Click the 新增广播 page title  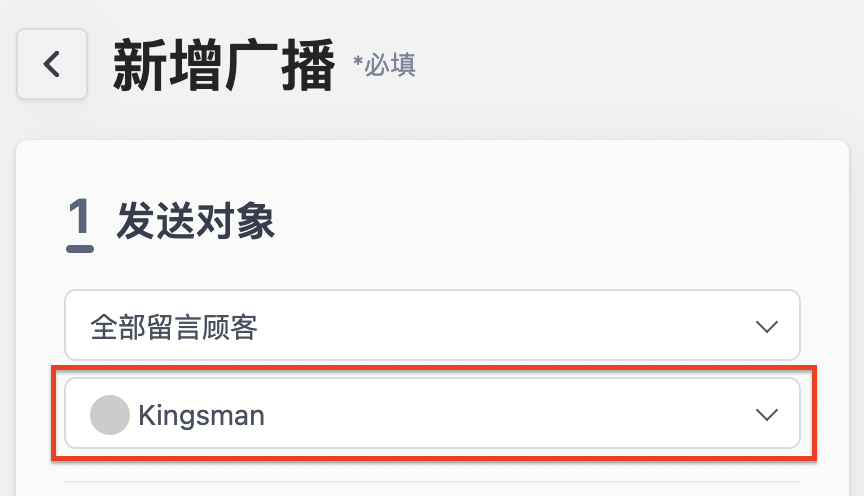click(x=224, y=65)
